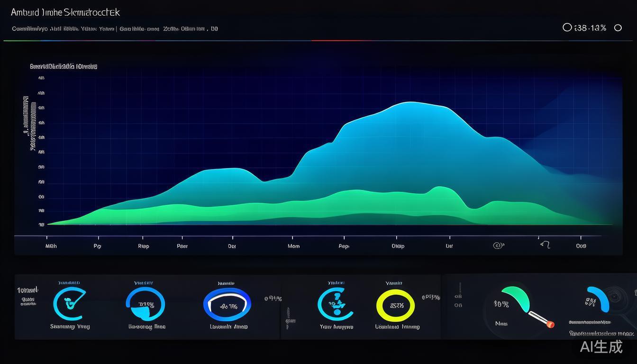
Task: Select the blue half-filled circular gauge
Action: (145, 304)
